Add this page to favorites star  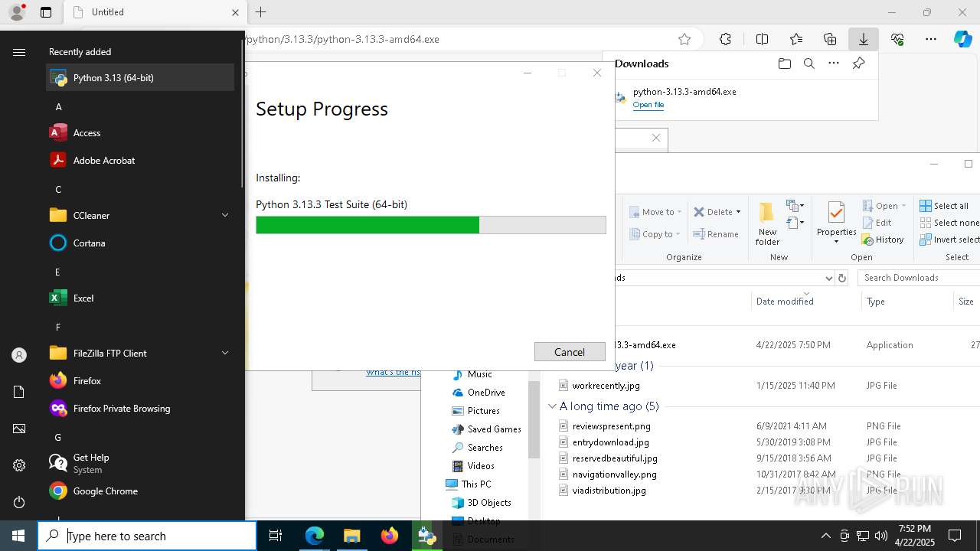pos(684,39)
